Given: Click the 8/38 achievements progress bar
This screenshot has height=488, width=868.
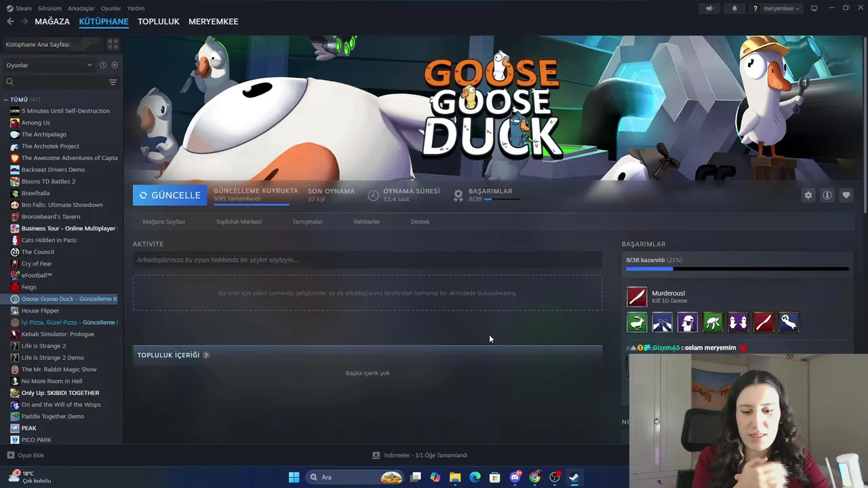Looking at the screenshot, I should pos(737,269).
